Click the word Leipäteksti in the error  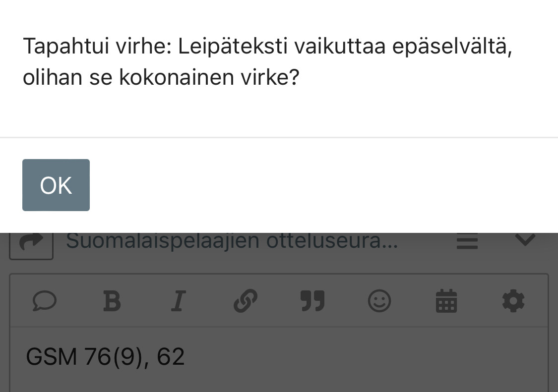233,46
